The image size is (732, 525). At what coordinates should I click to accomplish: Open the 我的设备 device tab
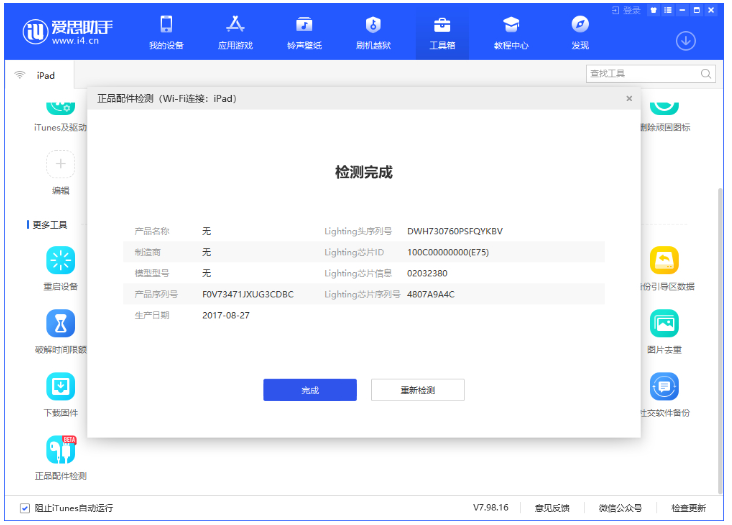(166, 32)
